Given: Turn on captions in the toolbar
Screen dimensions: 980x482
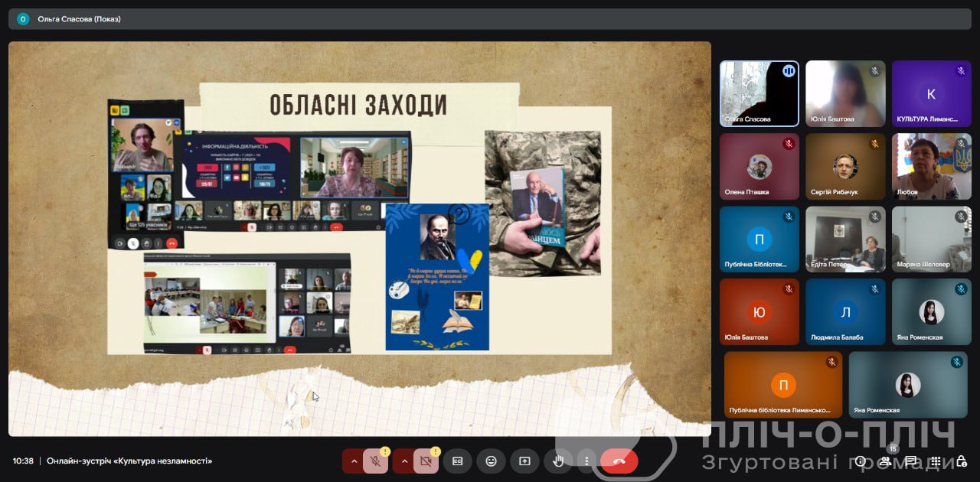Looking at the screenshot, I should click(x=457, y=461).
